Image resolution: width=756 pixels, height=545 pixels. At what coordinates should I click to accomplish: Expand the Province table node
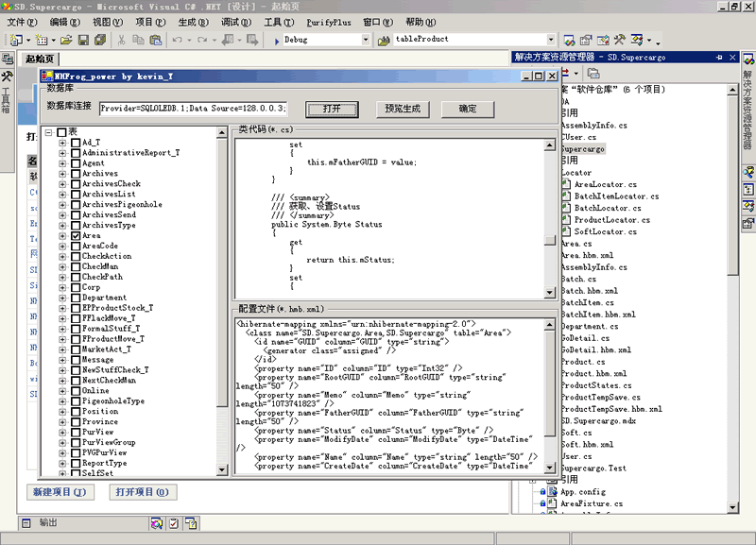[x=62, y=421]
